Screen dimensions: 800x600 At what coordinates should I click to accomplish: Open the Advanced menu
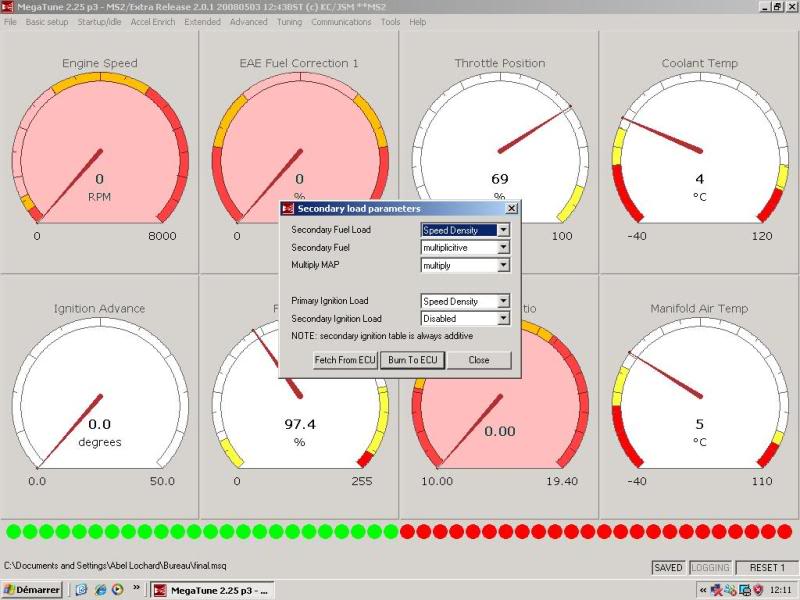(248, 22)
